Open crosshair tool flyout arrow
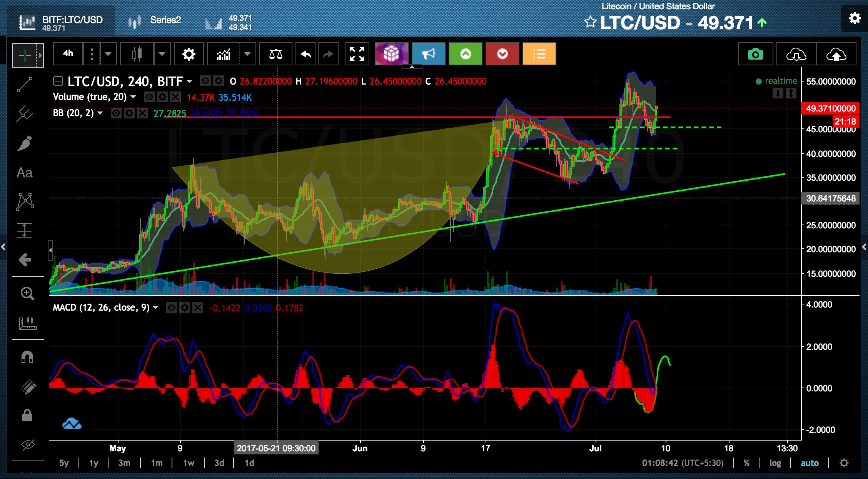This screenshot has width=868, height=479. click(40, 55)
